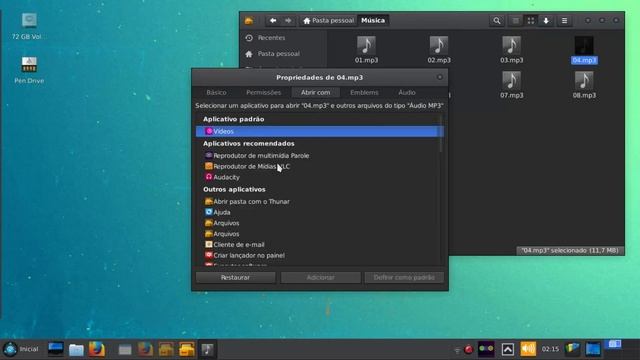Image resolution: width=640 pixels, height=360 pixels.
Task: Select Reprodutor de Mídias VLC
Action: pyautogui.click(x=317, y=167)
